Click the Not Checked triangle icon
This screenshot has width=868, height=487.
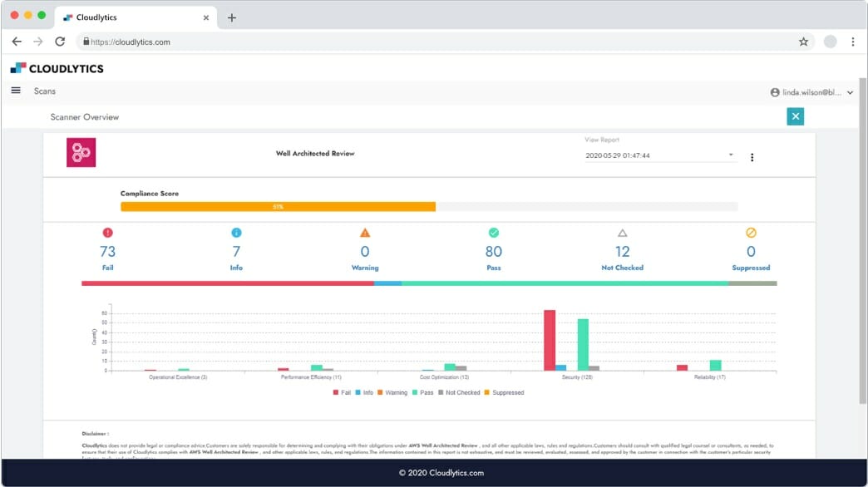(622, 233)
